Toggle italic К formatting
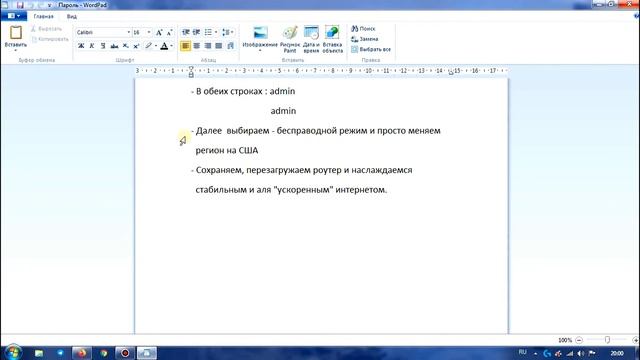This screenshot has height=360, width=640. (92, 46)
